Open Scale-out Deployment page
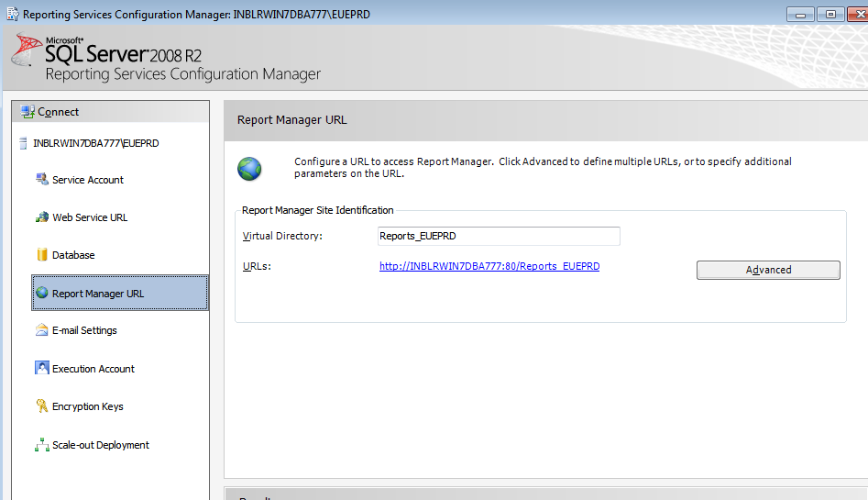Viewport: 868px width, 500px height. (x=100, y=445)
